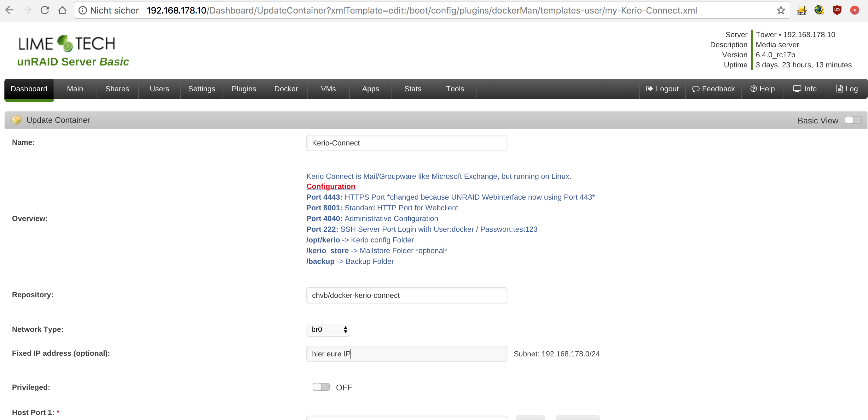The height and width of the screenshot is (420, 868).
Task: Go back with browser back arrow
Action: [x=10, y=10]
